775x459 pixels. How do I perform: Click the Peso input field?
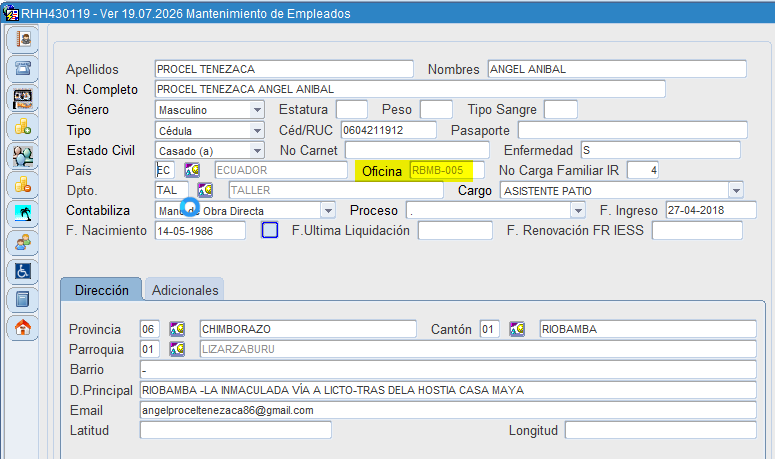[436, 109]
